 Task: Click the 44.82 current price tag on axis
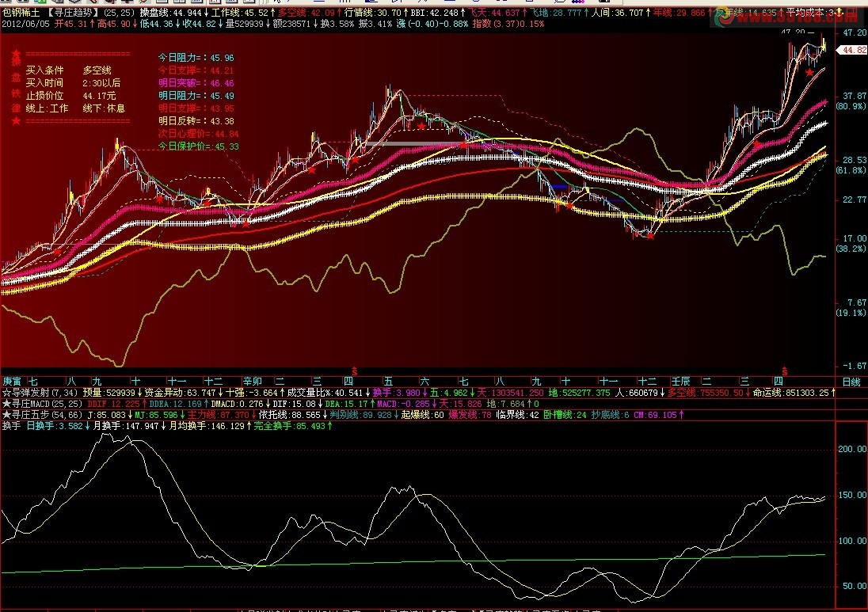point(853,50)
